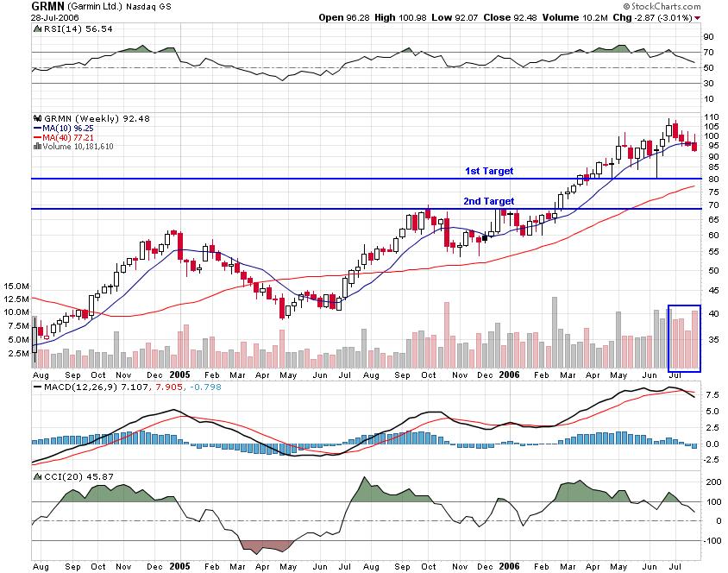The width and height of the screenshot is (728, 573).
Task: Click the 2006 year label below CCI panel
Action: pyautogui.click(x=509, y=566)
